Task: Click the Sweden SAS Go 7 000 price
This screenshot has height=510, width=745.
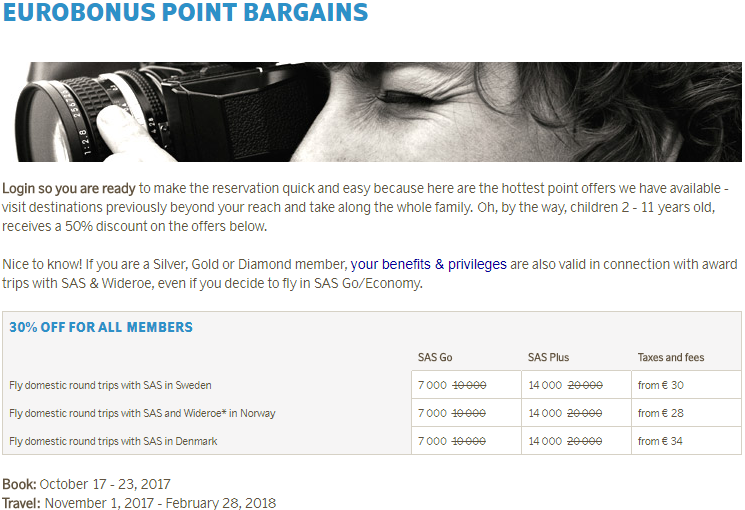Action: click(x=432, y=385)
